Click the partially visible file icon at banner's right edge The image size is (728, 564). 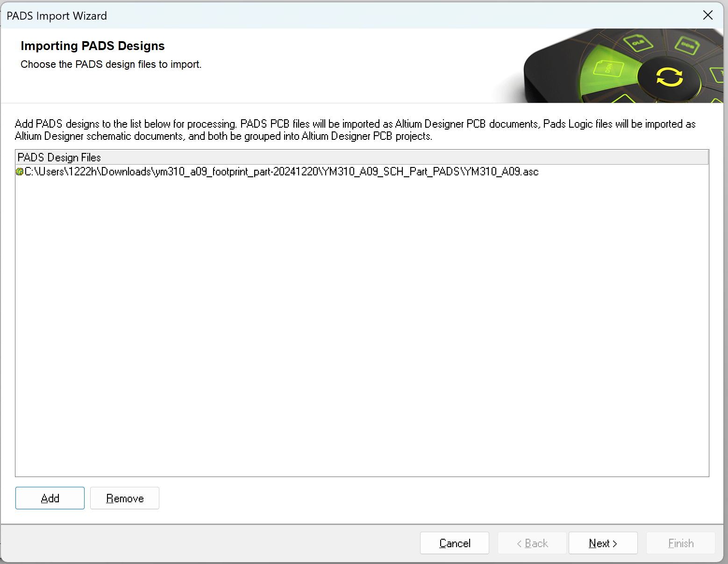tap(718, 74)
